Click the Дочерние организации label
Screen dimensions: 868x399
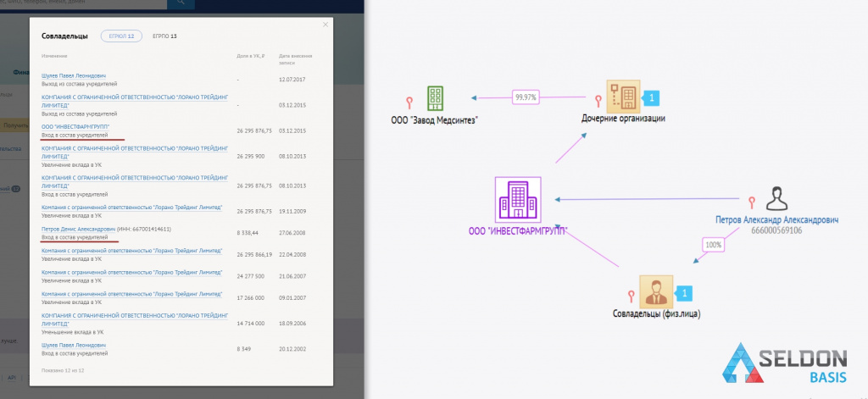tap(623, 119)
